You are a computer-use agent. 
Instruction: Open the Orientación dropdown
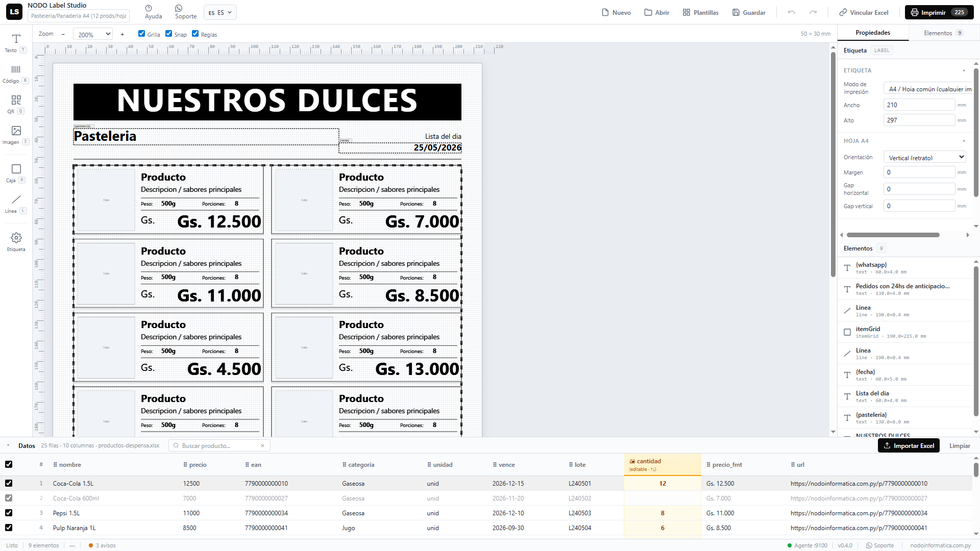point(925,158)
